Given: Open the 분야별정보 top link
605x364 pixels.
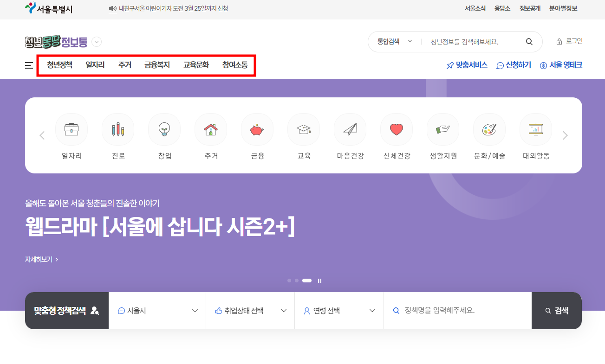Looking at the screenshot, I should pos(563,8).
